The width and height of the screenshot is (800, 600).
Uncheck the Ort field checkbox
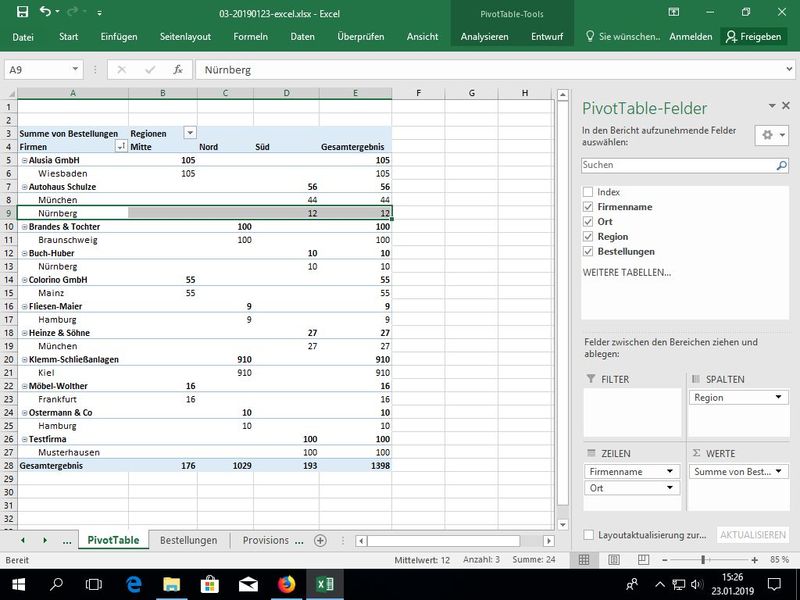[588, 221]
